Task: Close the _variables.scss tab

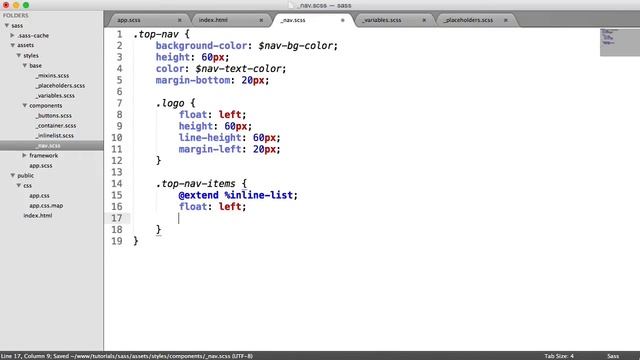Action: click(x=424, y=20)
